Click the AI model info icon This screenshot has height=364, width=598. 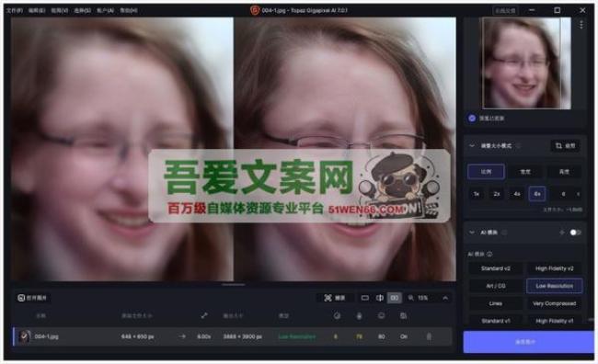click(489, 254)
